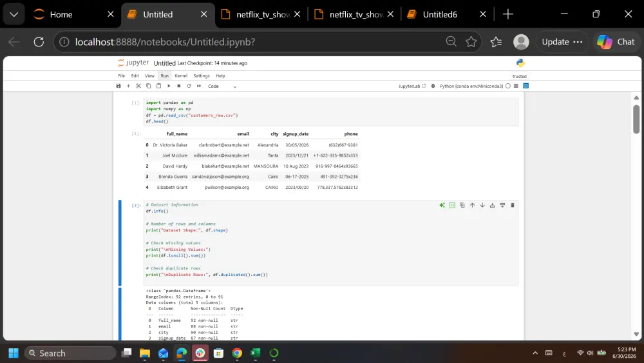The height and width of the screenshot is (363, 644).
Task: Switch kernel via Python [conda env:Miniconda3]
Action: (471, 86)
